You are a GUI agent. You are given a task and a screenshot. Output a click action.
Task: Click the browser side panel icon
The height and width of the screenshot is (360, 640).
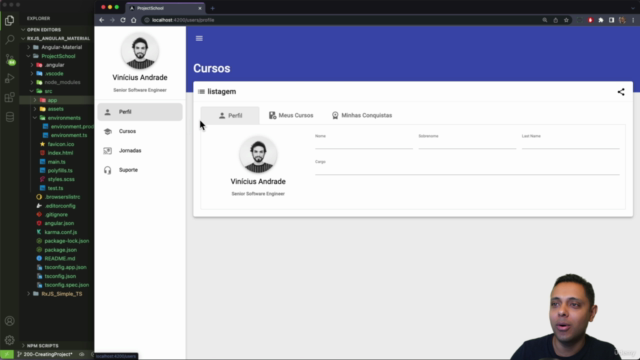coord(611,20)
